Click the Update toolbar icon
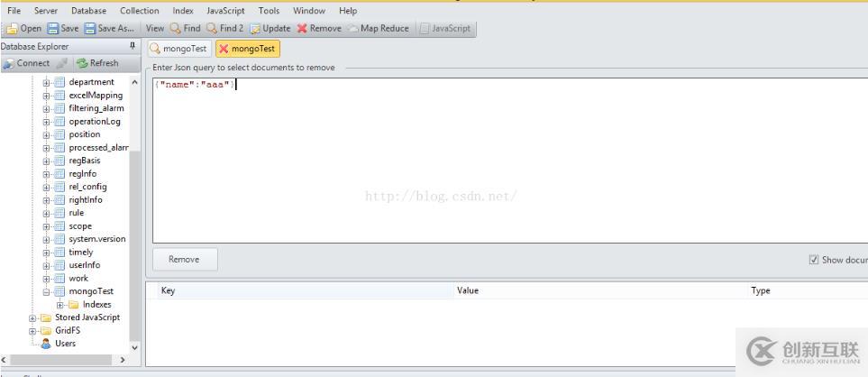Image resolution: width=868 pixels, height=377 pixels. tap(255, 28)
